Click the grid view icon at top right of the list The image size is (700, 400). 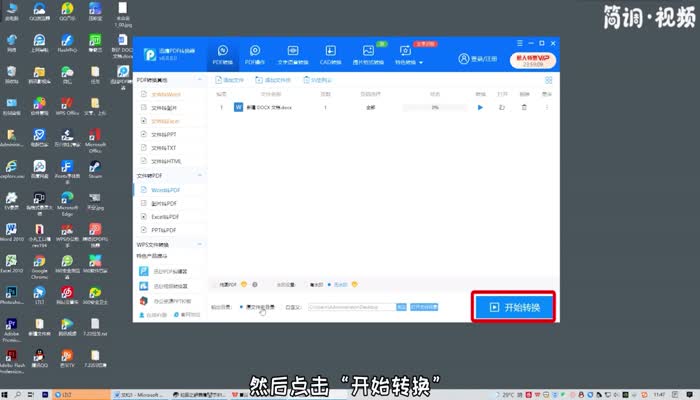click(548, 78)
